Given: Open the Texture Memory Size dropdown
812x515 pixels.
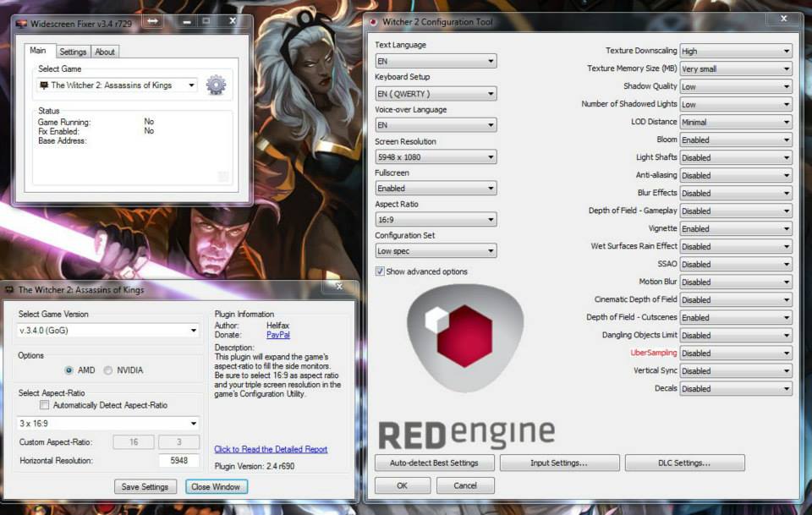Looking at the screenshot, I should pos(736,68).
